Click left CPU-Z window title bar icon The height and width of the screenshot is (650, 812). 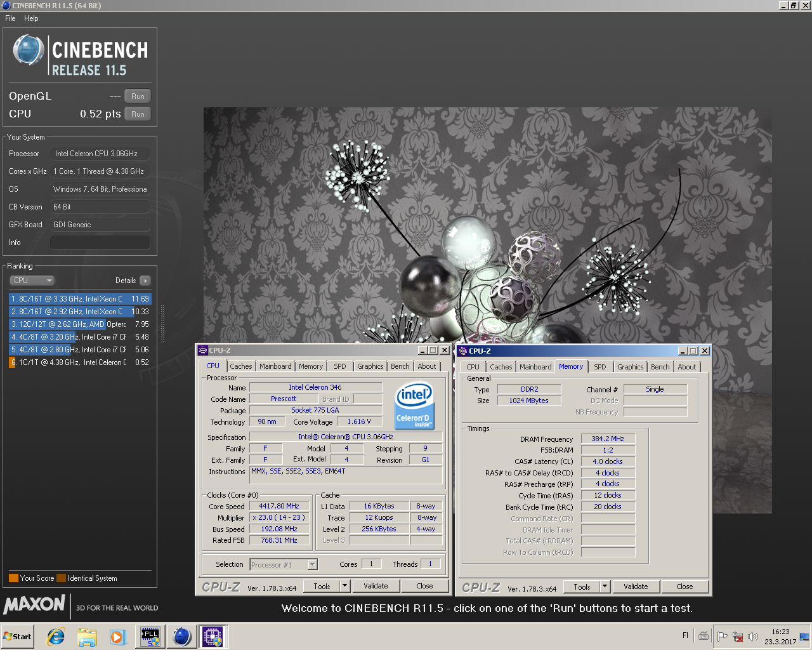pyautogui.click(x=203, y=350)
